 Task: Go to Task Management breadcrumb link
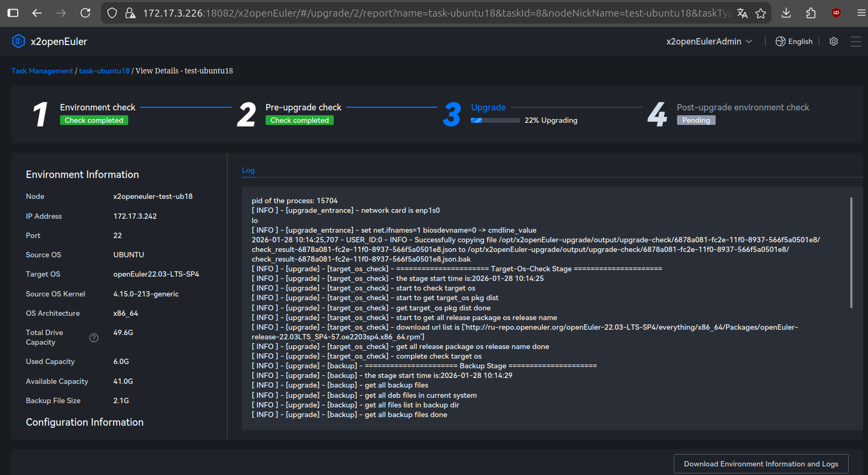(x=42, y=71)
